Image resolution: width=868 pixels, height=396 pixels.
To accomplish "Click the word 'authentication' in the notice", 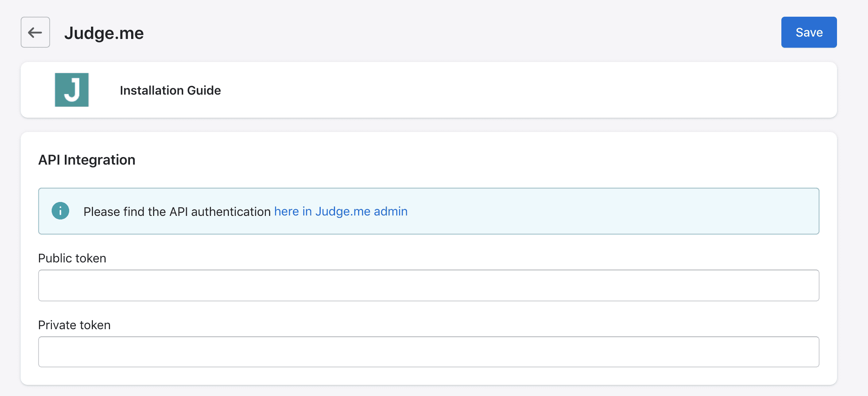I will point(231,212).
